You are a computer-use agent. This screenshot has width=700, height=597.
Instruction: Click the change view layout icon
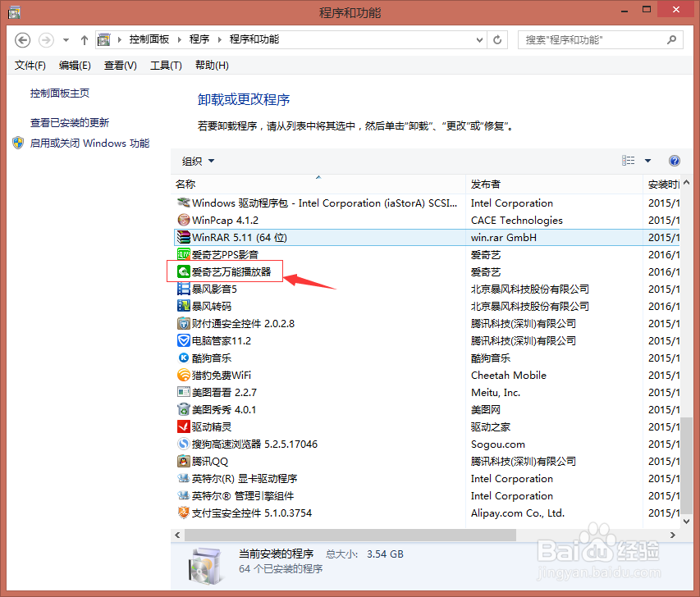point(628,161)
